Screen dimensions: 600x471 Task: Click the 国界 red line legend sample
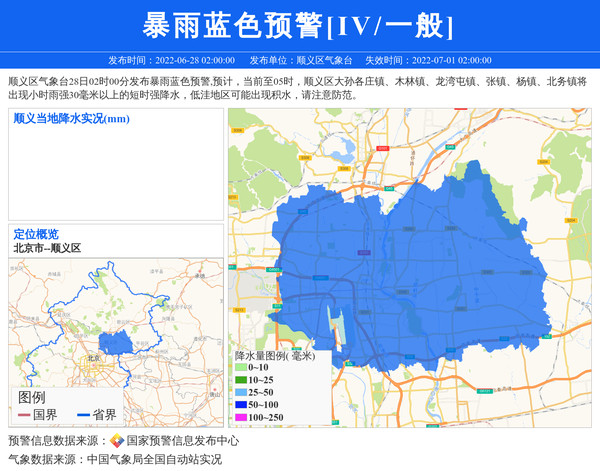pyautogui.click(x=24, y=415)
